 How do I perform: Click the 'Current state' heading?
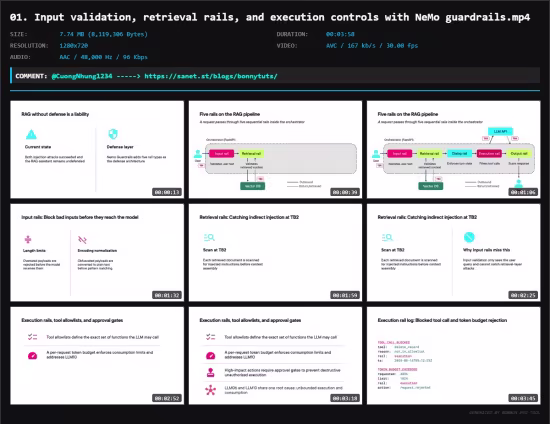(x=38, y=147)
